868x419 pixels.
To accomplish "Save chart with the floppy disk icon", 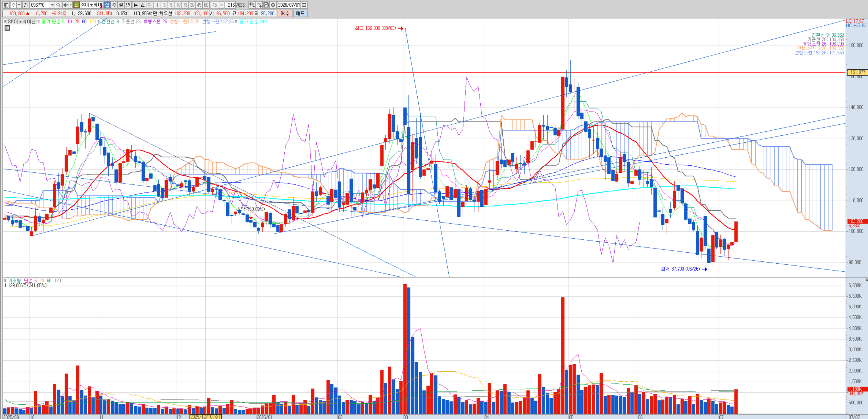I will click(x=266, y=5).
